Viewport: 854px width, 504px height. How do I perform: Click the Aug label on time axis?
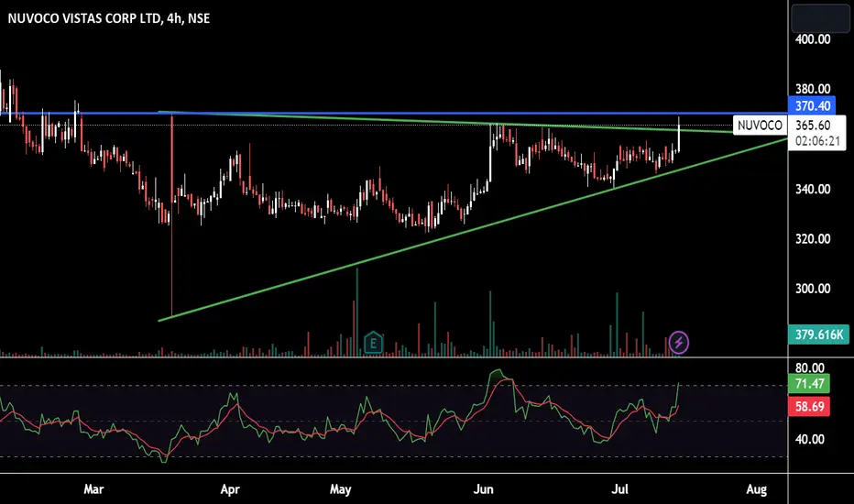point(757,489)
